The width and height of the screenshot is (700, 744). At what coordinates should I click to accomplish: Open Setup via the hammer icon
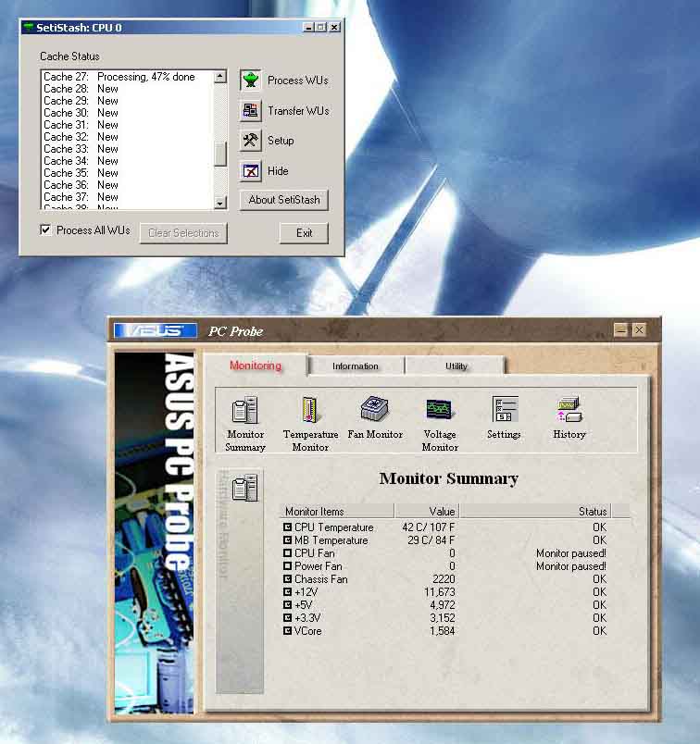[250, 141]
